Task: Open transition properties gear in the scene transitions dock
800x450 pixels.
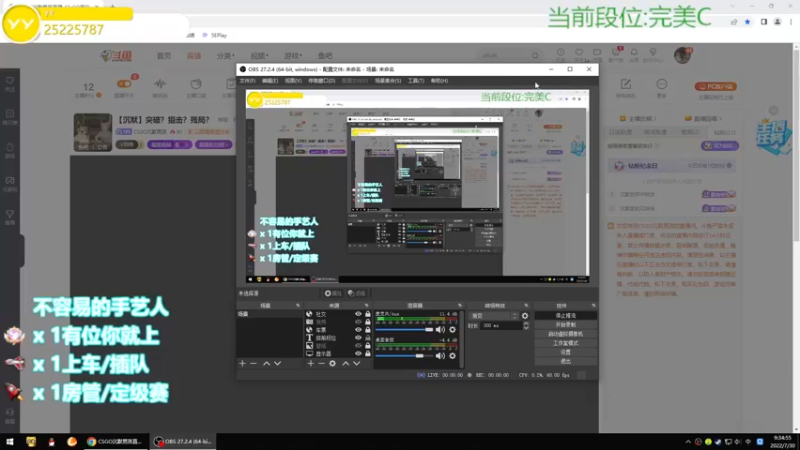Action: coord(525,316)
